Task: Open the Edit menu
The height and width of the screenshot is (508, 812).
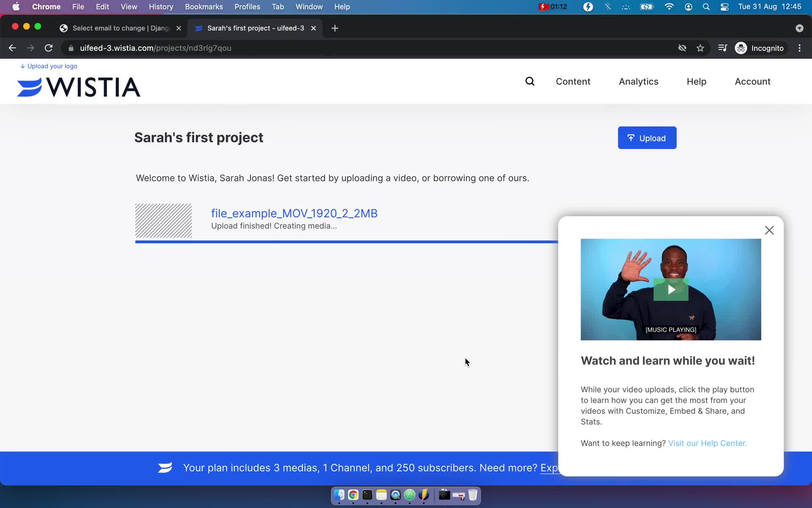Action: (102, 6)
